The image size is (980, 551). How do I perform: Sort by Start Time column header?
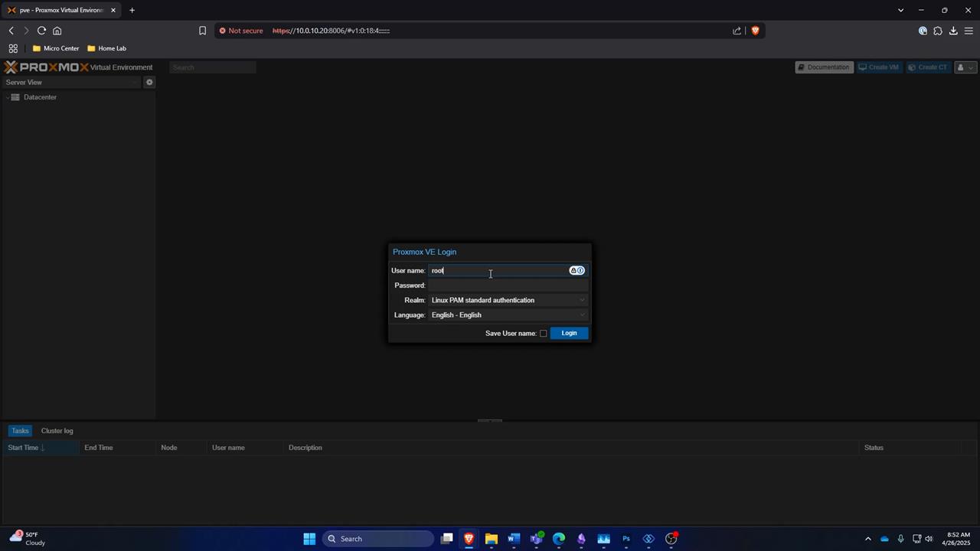pos(40,448)
